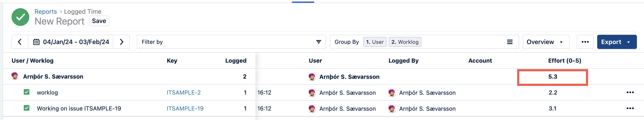Click the filter funnel icon
644x120 pixels.
[x=318, y=42]
